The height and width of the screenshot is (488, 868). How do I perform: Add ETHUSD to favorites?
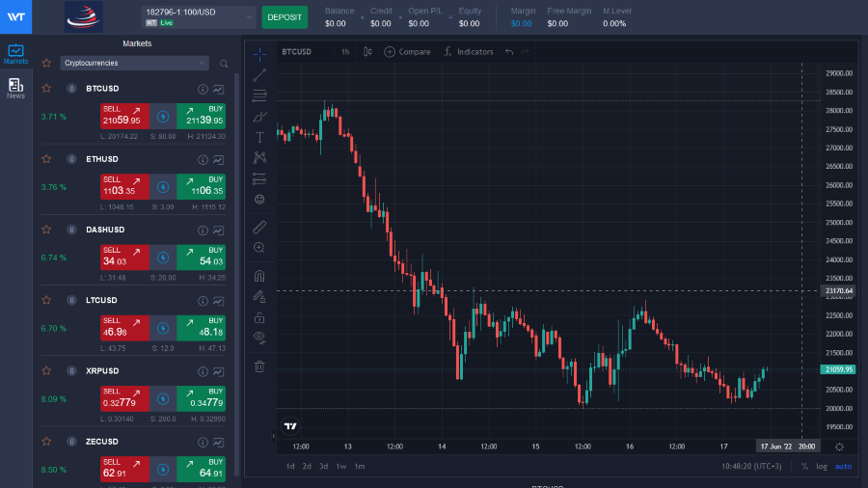(46, 159)
